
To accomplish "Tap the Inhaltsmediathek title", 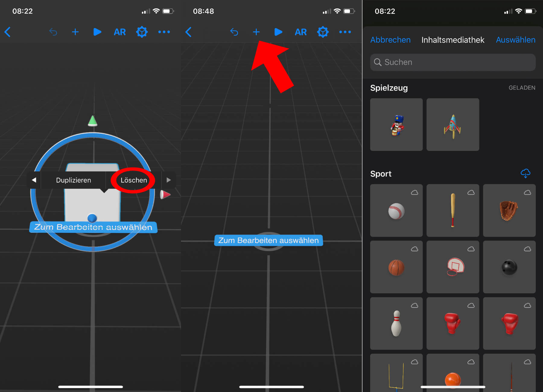I will (453, 40).
